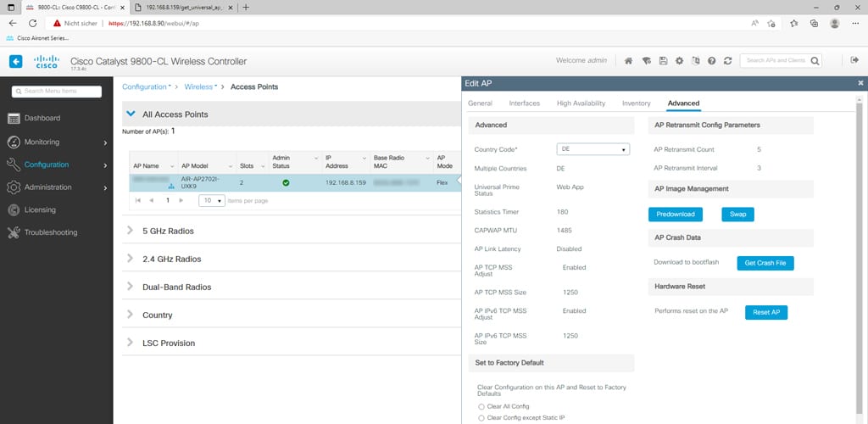
Task: Open settings gear icon in header
Action: pos(679,61)
